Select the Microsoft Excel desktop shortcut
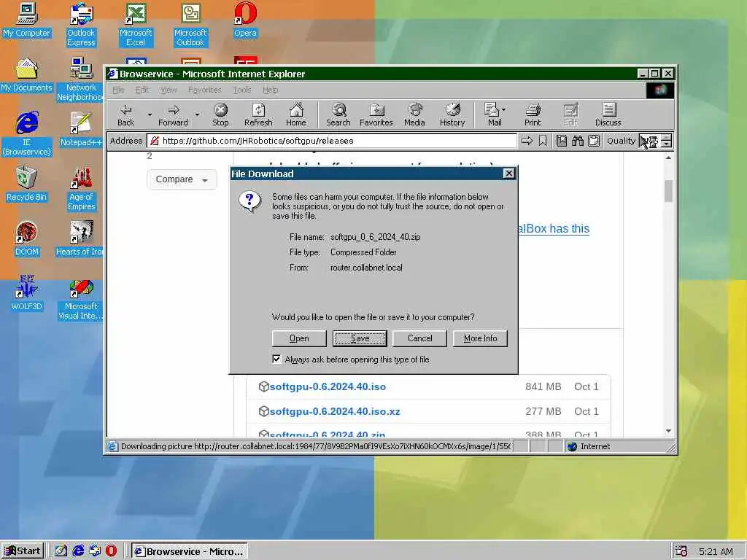Viewport: 747px width, 560px height. 136,25
